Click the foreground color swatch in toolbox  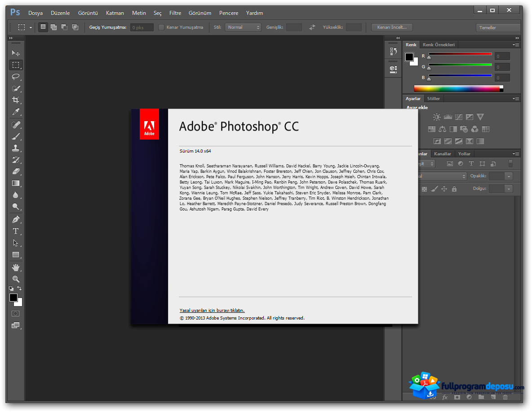click(13, 298)
